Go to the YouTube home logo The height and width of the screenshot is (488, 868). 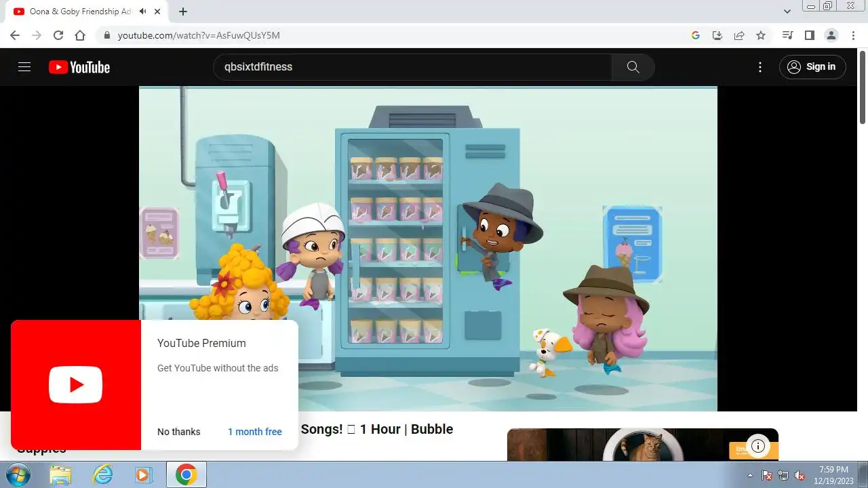point(79,67)
